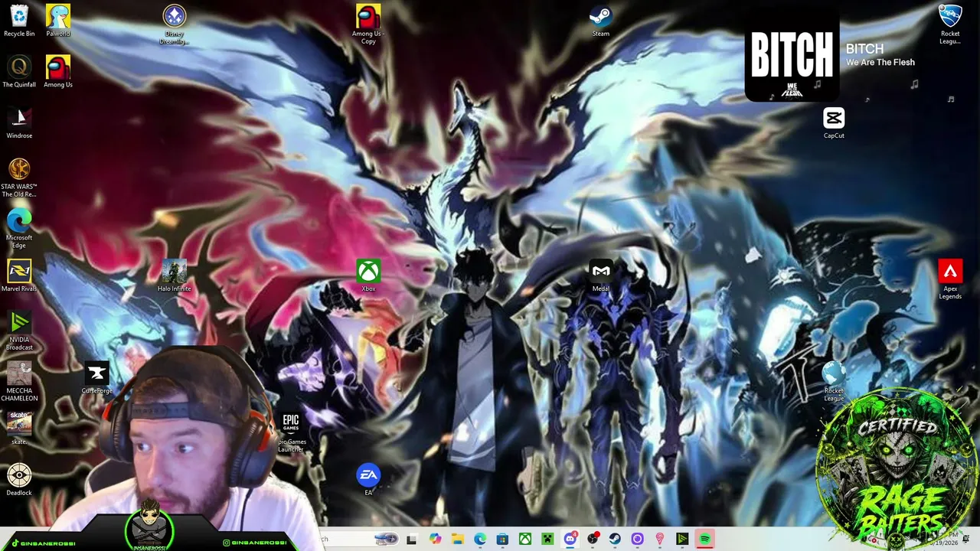Launch Copilot from the taskbar

click(x=436, y=540)
